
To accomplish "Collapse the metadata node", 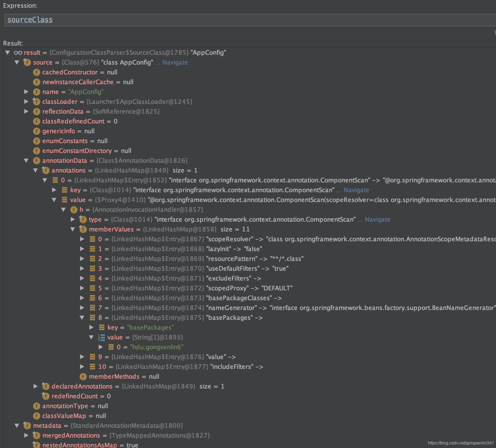I will click(17, 425).
